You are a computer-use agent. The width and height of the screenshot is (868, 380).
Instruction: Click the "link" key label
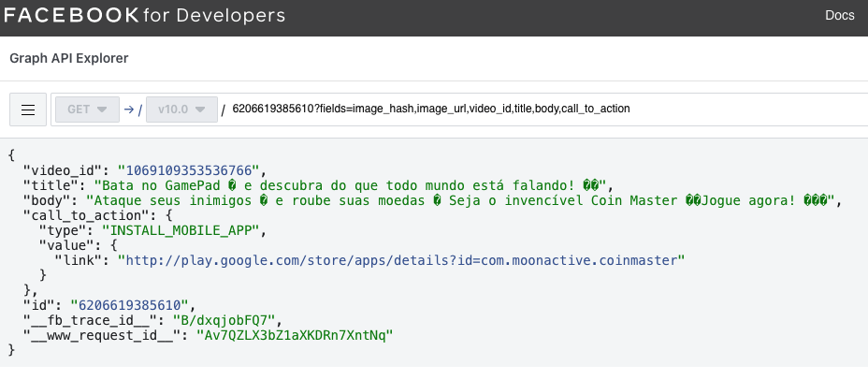pos(78,260)
